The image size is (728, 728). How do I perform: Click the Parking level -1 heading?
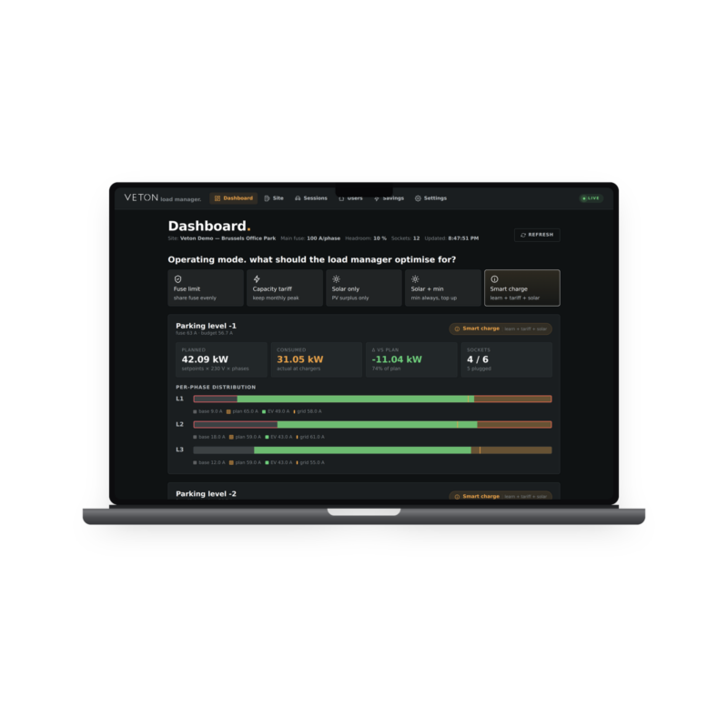pos(207,326)
